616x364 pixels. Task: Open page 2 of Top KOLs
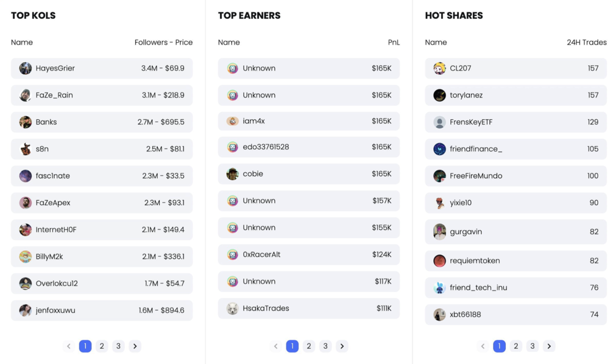pyautogui.click(x=102, y=346)
